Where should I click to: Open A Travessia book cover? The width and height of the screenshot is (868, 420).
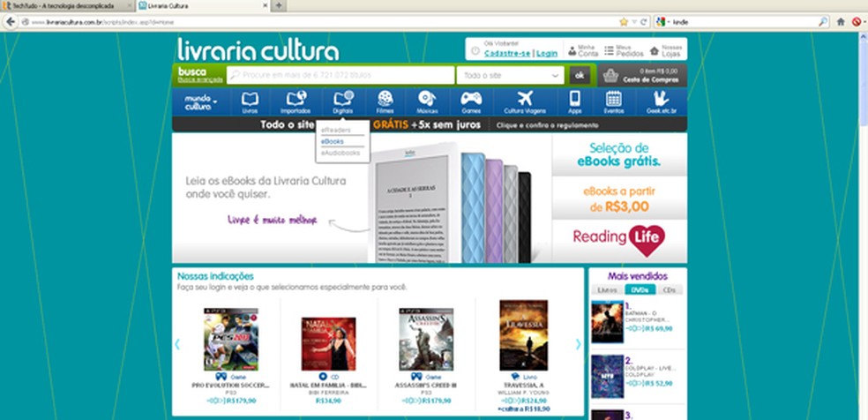(x=524, y=335)
